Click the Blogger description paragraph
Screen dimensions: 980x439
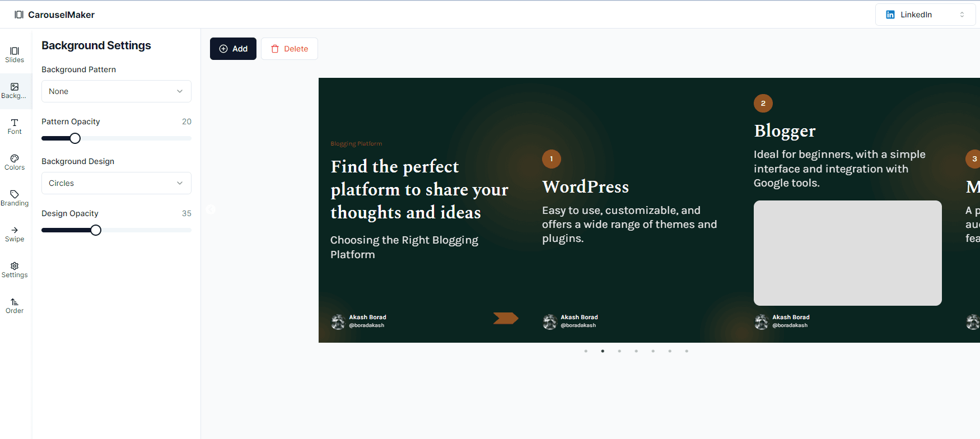tap(839, 169)
